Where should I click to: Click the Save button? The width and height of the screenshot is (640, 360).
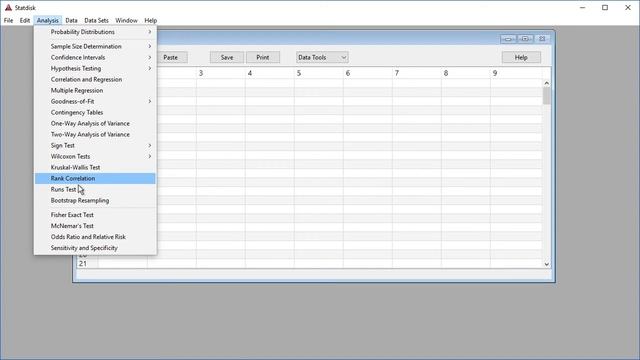point(227,58)
